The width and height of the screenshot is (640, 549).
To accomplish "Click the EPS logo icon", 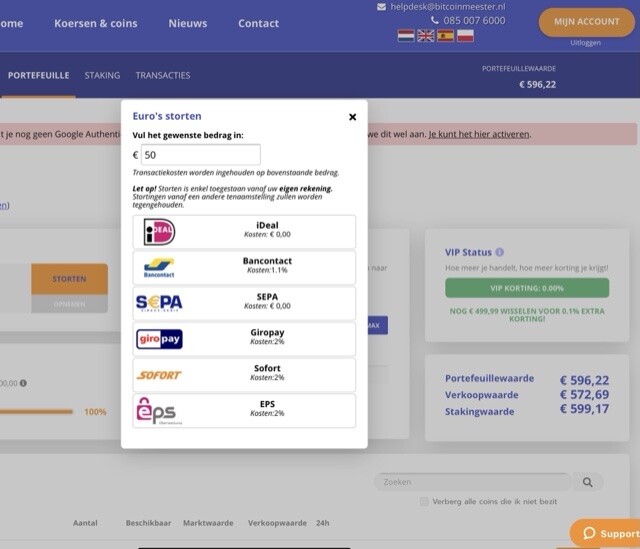I will point(159,411).
